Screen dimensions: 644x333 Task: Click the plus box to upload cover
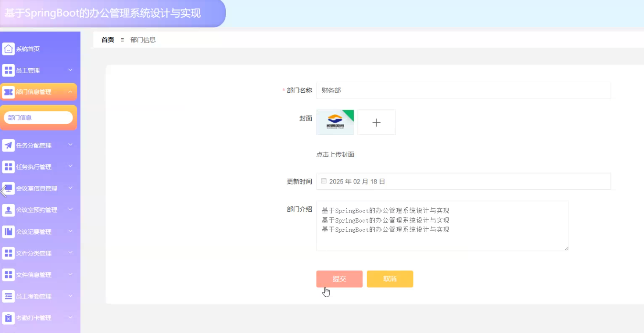click(x=376, y=122)
